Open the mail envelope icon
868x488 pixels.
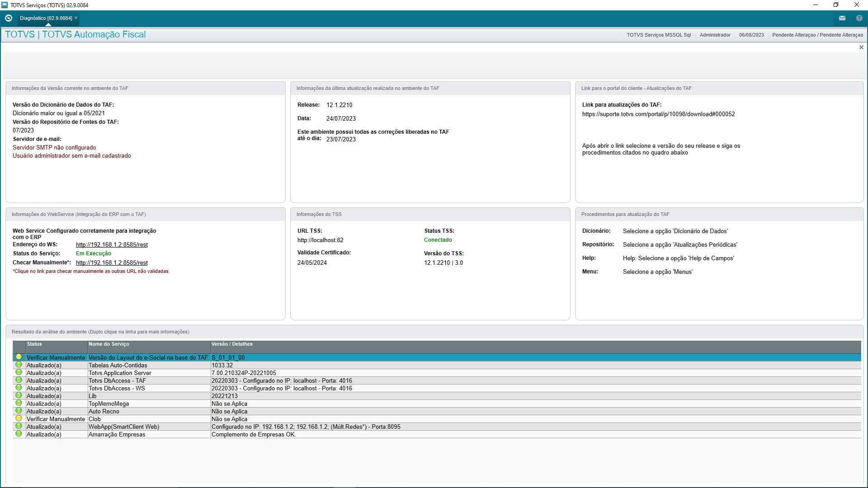[x=842, y=18]
